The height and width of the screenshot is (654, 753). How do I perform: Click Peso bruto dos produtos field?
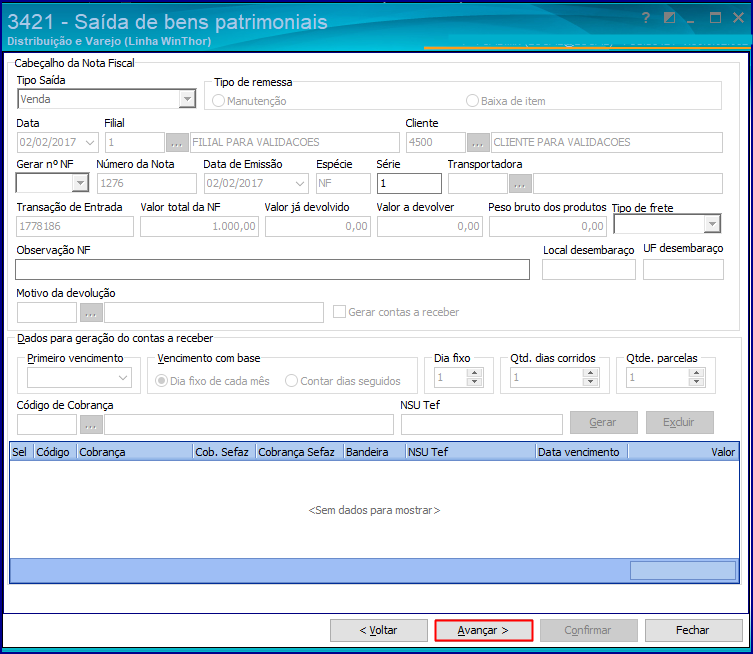[548, 227]
